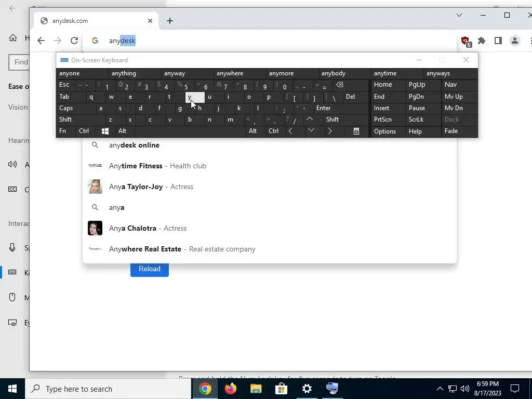532x399 pixels.
Task: Open the Windows Start button
Action: (x=12, y=389)
